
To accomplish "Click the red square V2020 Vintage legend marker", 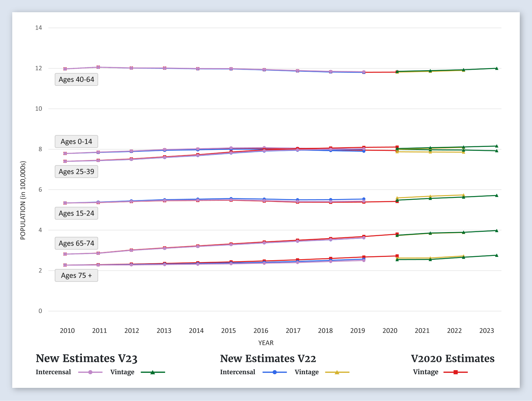I will coord(456,372).
